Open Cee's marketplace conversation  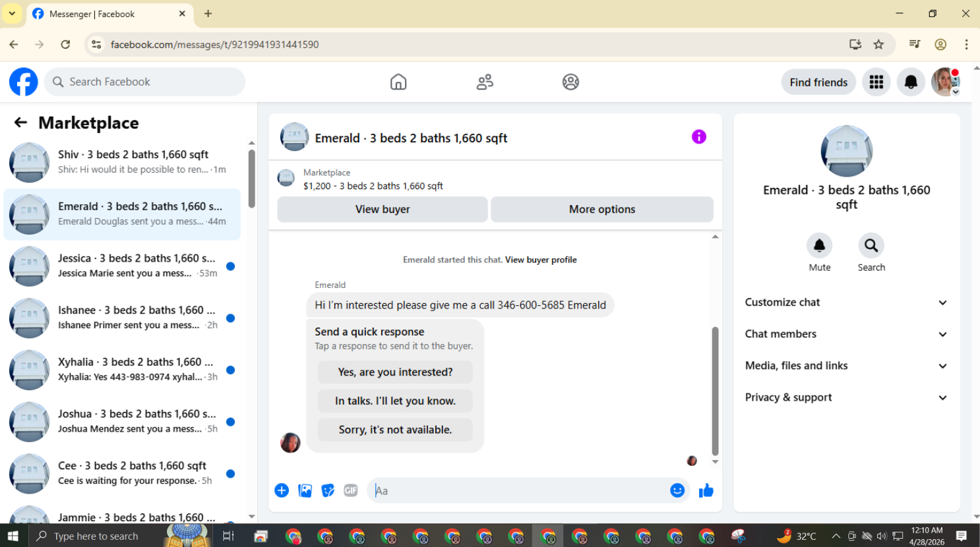122,473
